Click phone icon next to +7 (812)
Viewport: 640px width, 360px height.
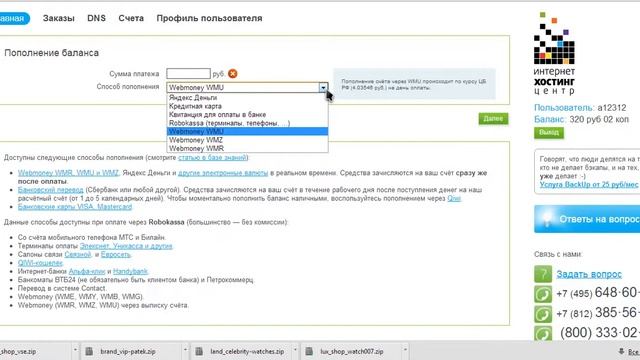543,314
